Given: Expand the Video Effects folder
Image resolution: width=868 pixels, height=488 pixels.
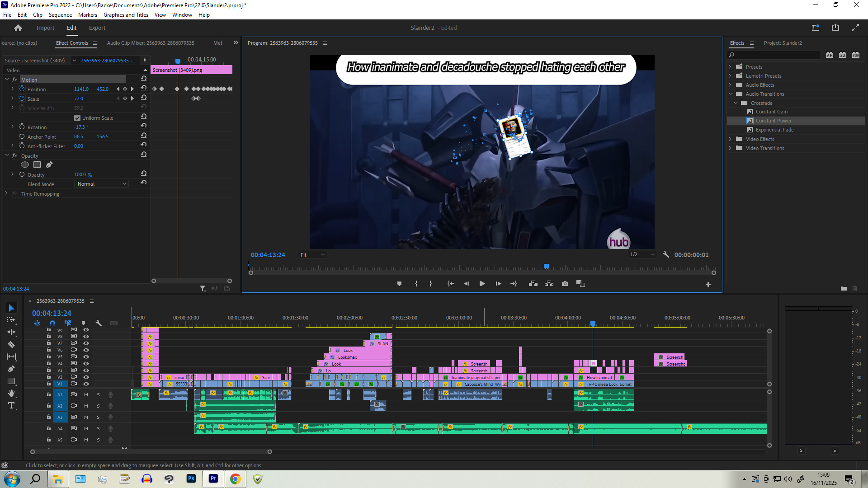Looking at the screenshot, I should click(x=731, y=139).
